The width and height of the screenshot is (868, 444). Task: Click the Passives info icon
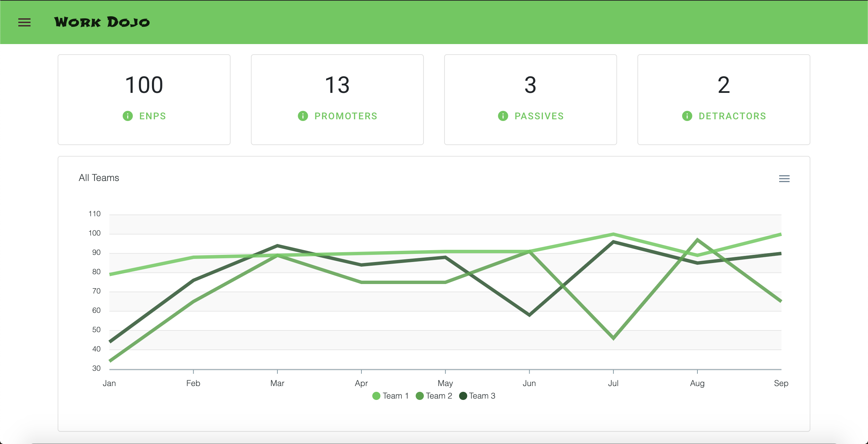coord(503,116)
